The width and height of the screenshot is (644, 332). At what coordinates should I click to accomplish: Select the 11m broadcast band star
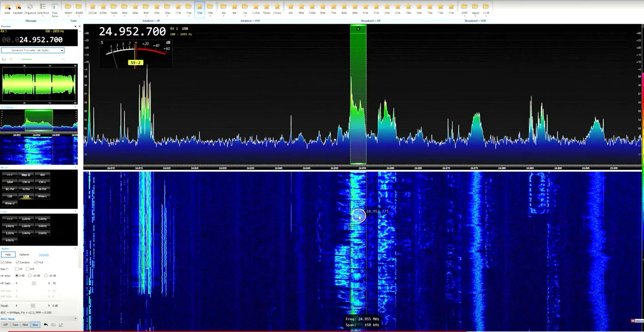(451, 7)
